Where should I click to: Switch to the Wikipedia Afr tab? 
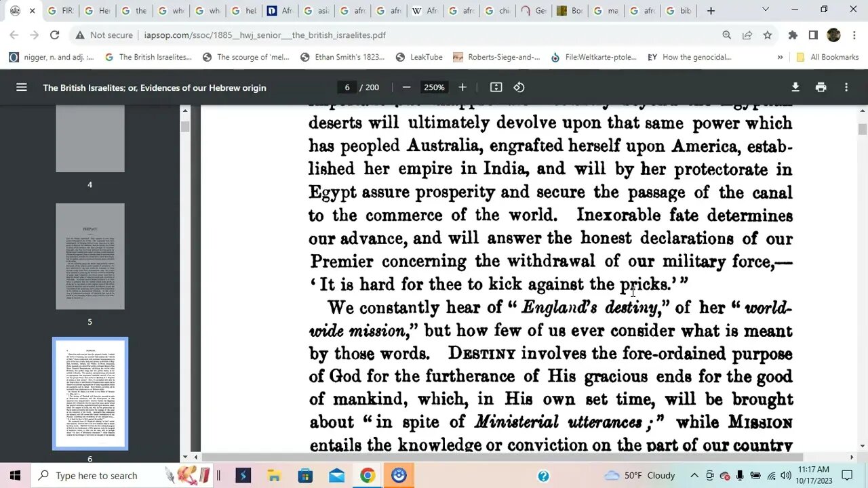tap(426, 11)
